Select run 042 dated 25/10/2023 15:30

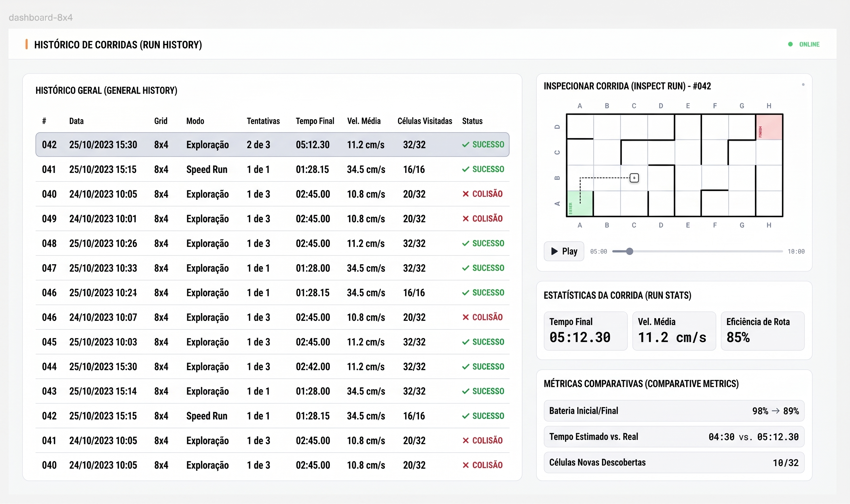[x=272, y=145]
